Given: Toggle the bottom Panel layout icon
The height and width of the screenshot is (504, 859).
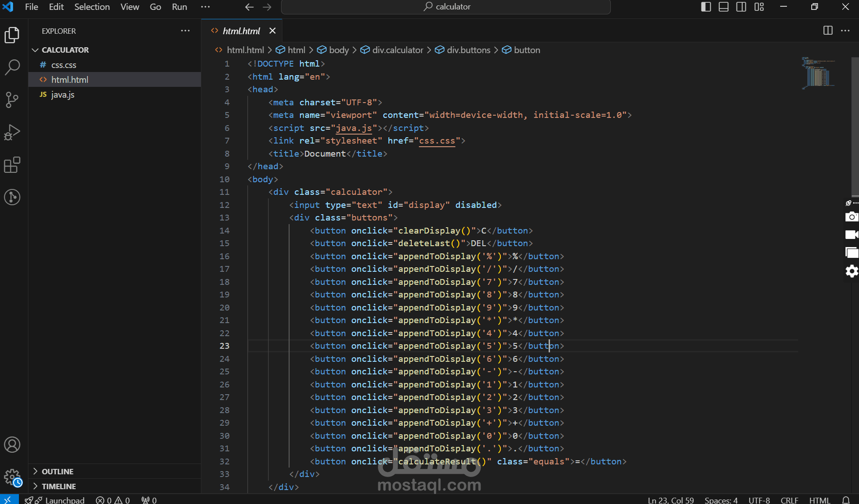Looking at the screenshot, I should (723, 7).
